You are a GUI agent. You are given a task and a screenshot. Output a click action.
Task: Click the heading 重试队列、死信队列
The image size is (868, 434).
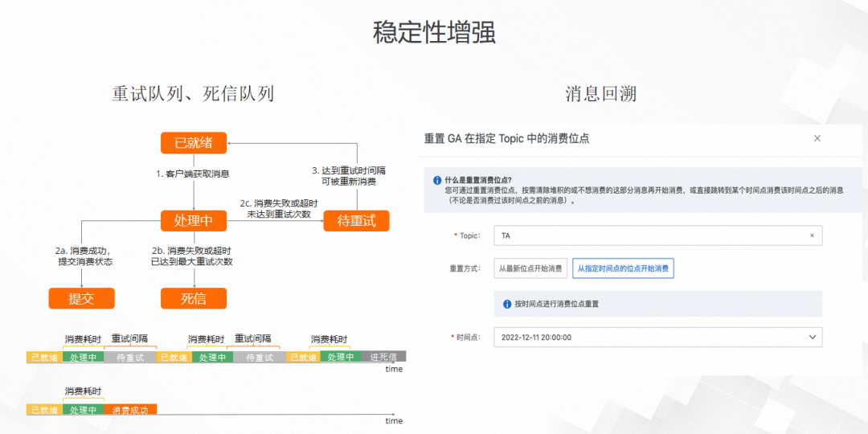point(193,94)
